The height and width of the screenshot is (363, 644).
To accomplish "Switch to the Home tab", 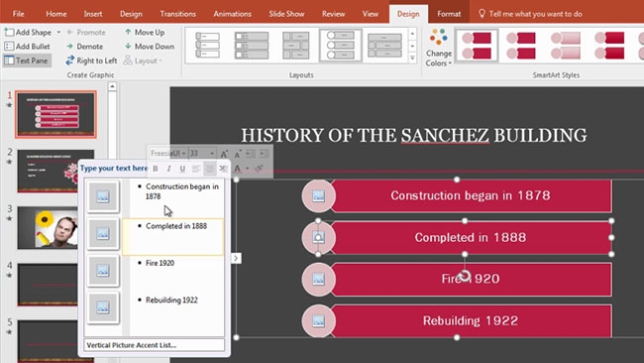I will [56, 14].
